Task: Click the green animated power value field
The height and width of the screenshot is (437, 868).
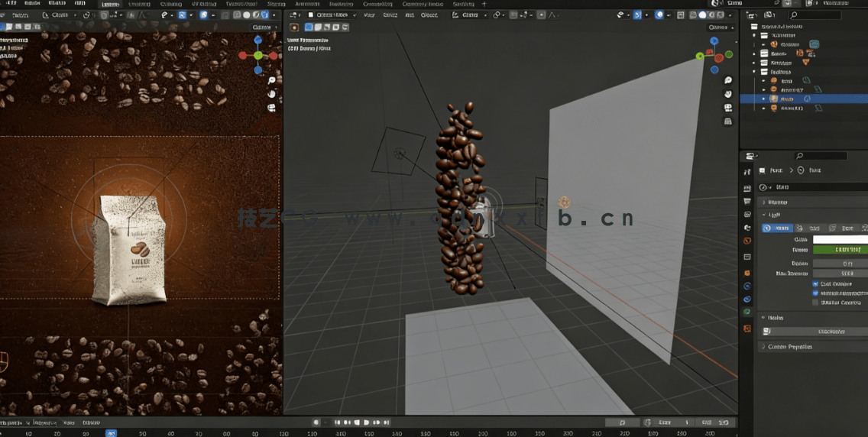Action: (840, 250)
